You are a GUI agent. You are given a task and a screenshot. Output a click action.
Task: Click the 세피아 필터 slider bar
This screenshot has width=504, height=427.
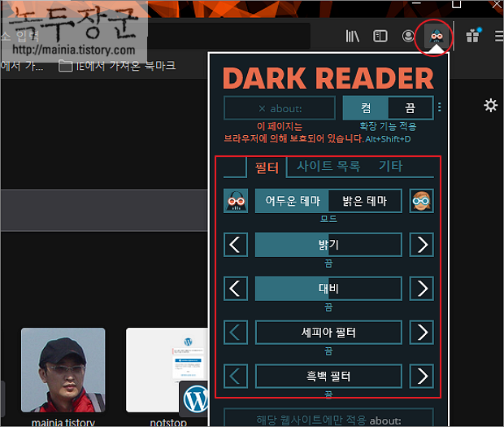click(x=328, y=332)
